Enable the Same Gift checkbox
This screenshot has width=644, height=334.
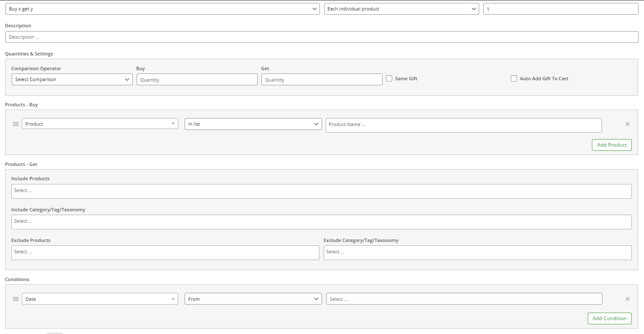coord(389,79)
